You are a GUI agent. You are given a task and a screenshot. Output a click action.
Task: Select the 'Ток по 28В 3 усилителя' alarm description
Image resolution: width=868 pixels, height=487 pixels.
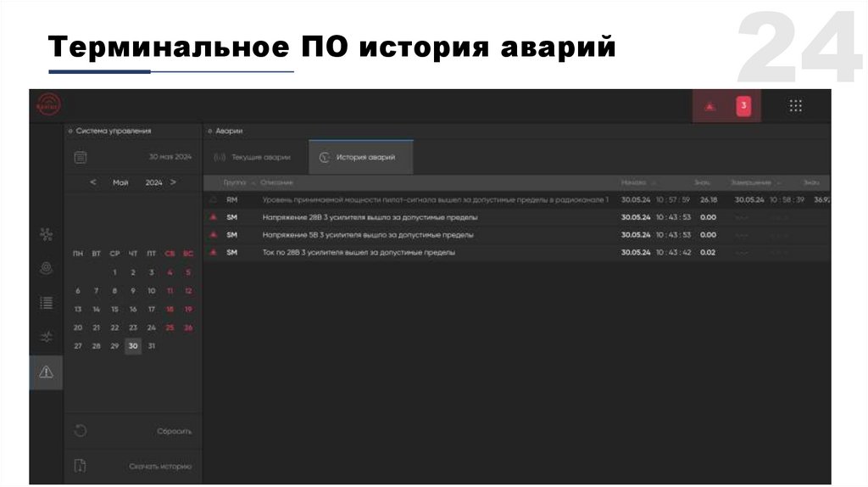click(359, 253)
